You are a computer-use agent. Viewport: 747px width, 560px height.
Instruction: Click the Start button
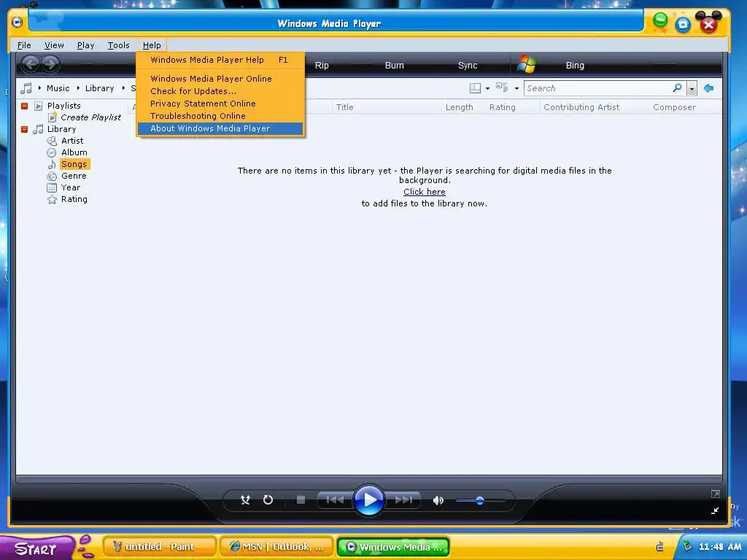tap(37, 548)
